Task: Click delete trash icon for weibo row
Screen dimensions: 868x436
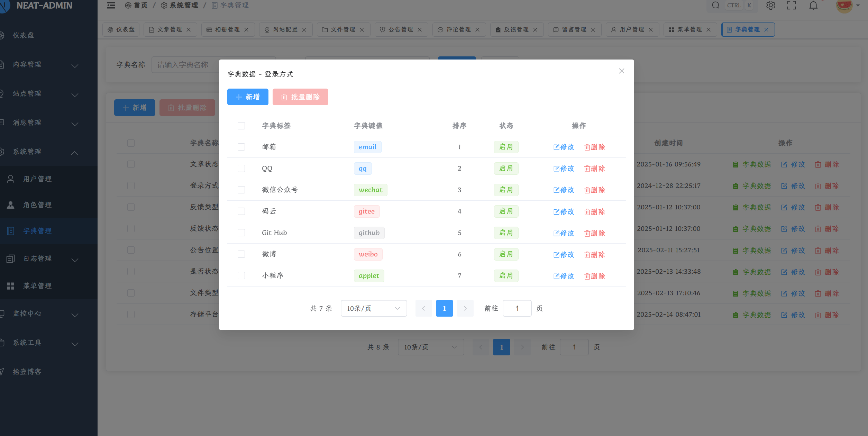Action: [587, 255]
